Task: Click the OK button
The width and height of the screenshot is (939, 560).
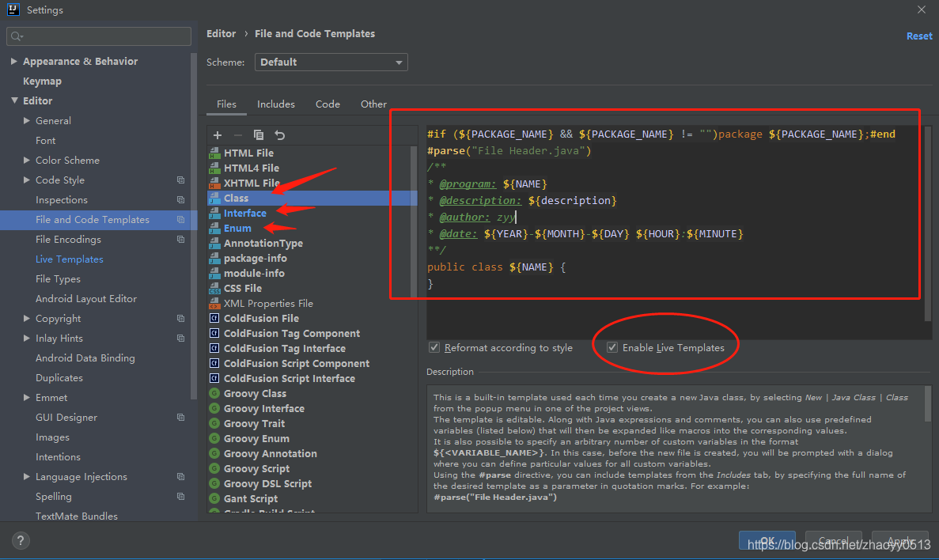Action: 767,540
